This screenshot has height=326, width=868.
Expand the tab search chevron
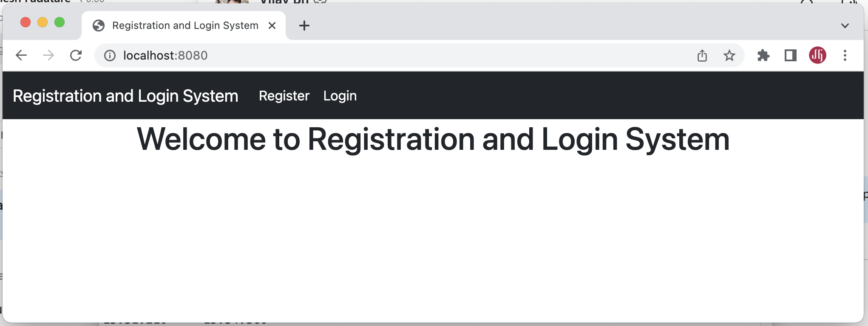tap(845, 26)
